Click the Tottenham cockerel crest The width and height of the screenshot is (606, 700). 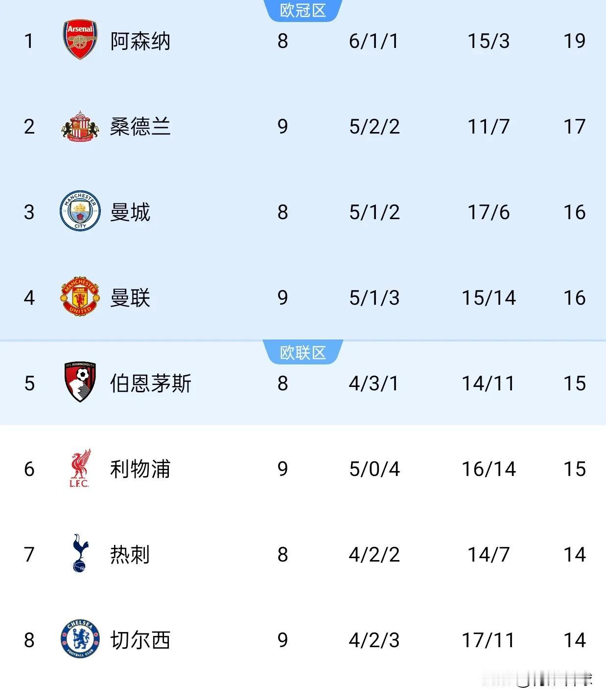click(80, 554)
